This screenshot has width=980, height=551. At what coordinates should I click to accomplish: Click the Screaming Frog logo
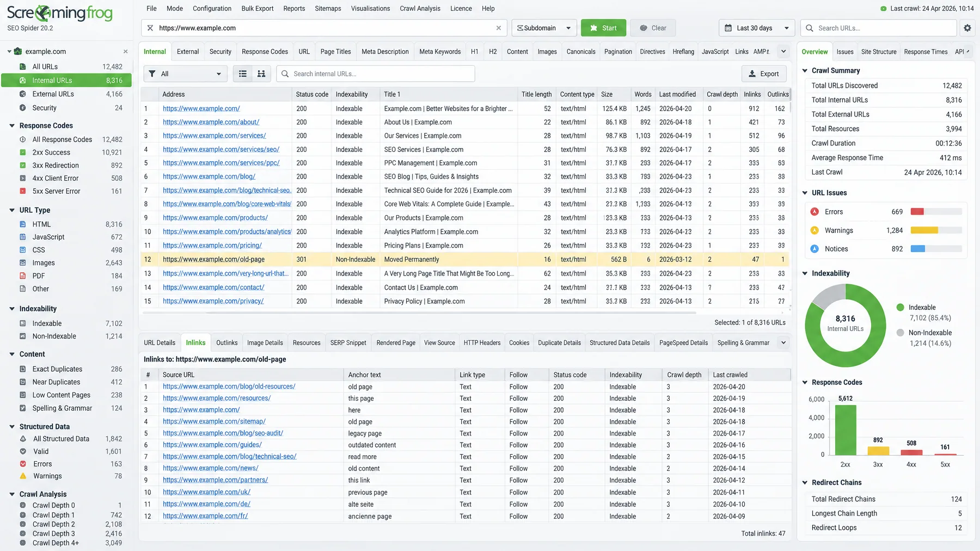pyautogui.click(x=60, y=13)
